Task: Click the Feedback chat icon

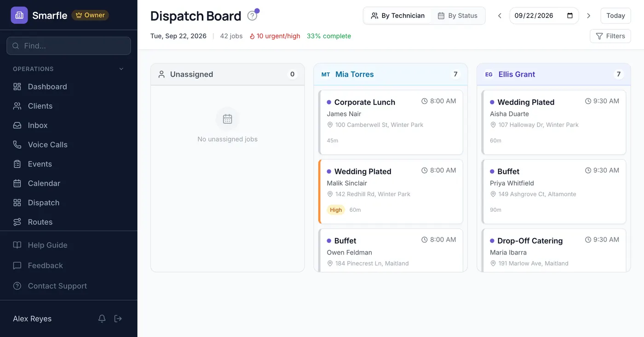Action: click(17, 266)
